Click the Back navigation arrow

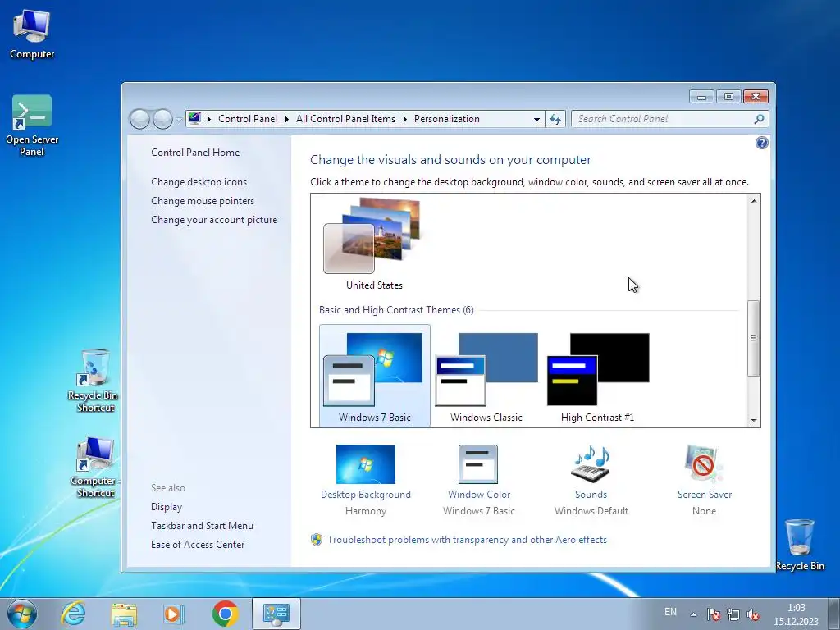click(139, 119)
